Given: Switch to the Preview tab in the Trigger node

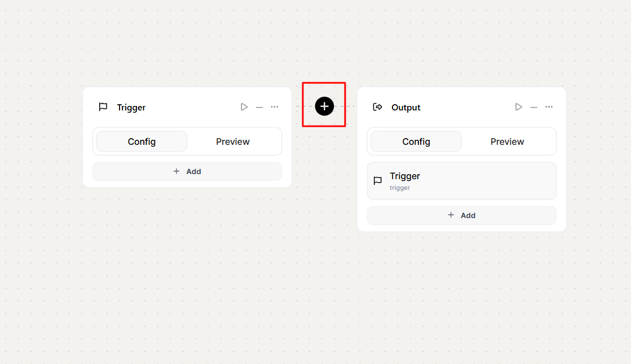Looking at the screenshot, I should point(233,141).
